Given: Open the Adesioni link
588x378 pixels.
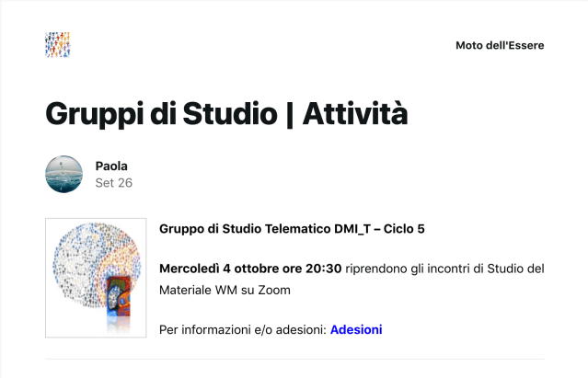Looking at the screenshot, I should tap(356, 329).
